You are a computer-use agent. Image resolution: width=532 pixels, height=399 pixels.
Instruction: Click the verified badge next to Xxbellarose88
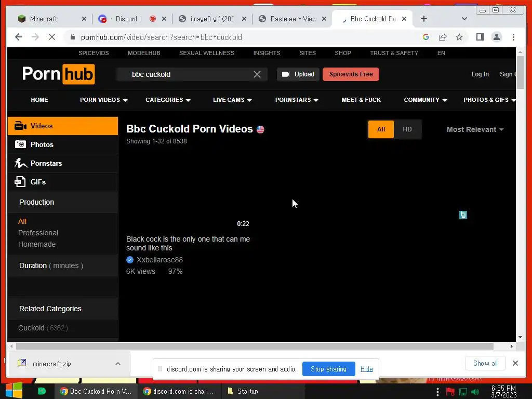coord(129,260)
